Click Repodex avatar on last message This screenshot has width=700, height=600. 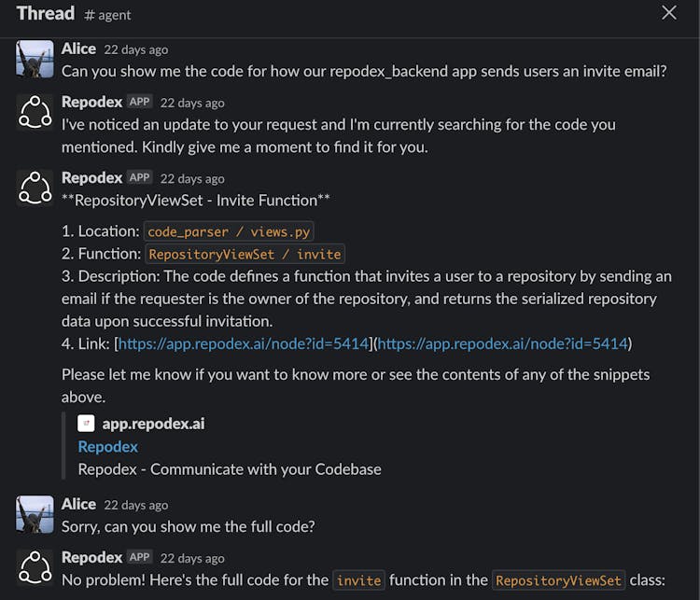(35, 567)
